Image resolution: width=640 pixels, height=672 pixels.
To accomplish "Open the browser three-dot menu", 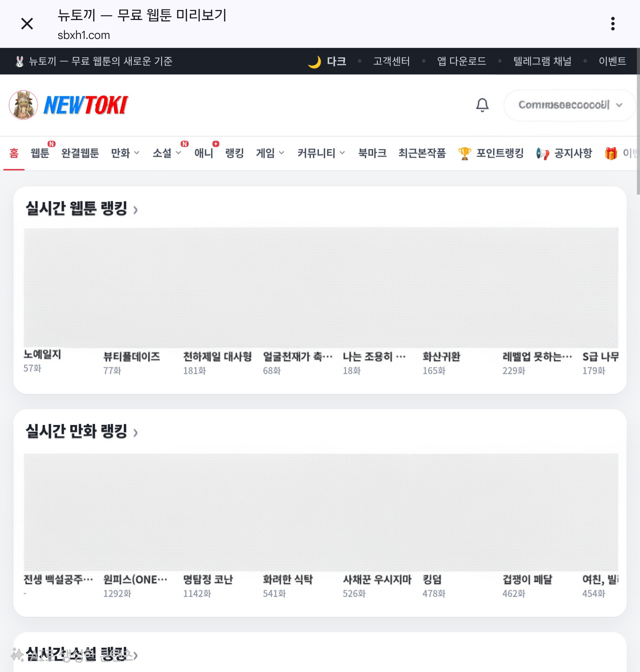I will (613, 23).
